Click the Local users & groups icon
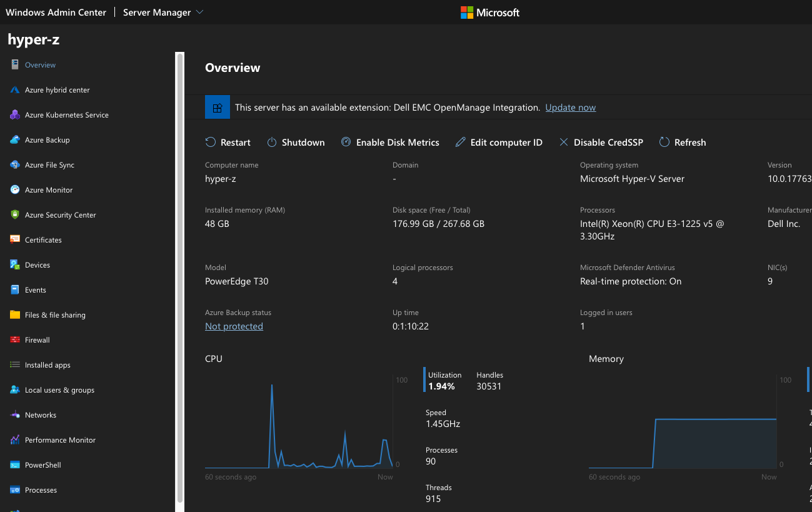This screenshot has height=512, width=812. click(x=15, y=389)
